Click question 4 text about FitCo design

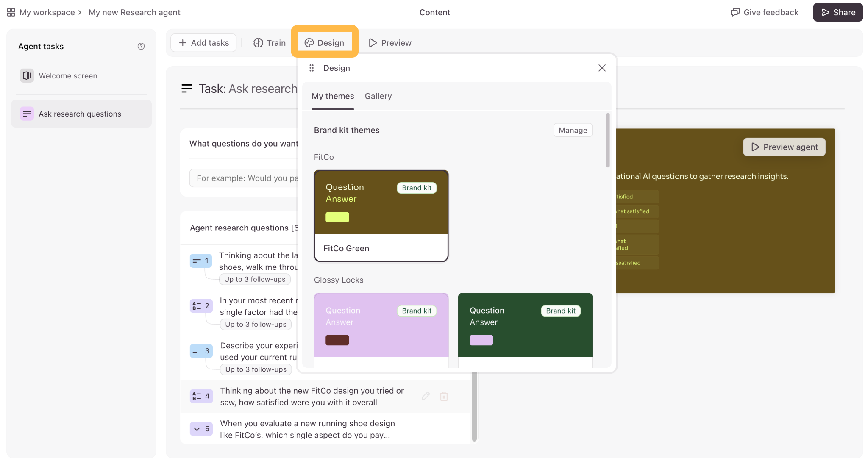coord(312,396)
